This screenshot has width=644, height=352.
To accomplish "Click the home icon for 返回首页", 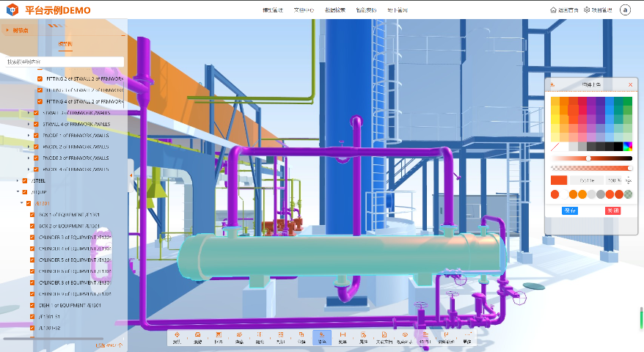I will pyautogui.click(x=553, y=10).
